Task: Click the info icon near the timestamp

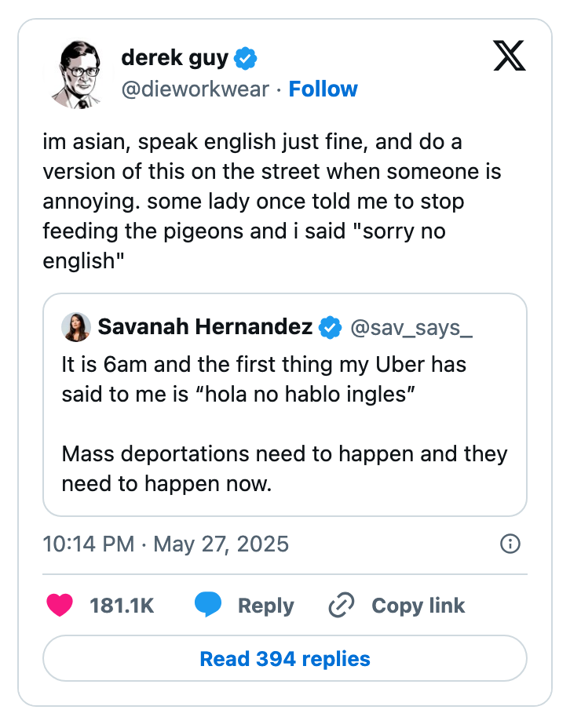Action: 510,544
